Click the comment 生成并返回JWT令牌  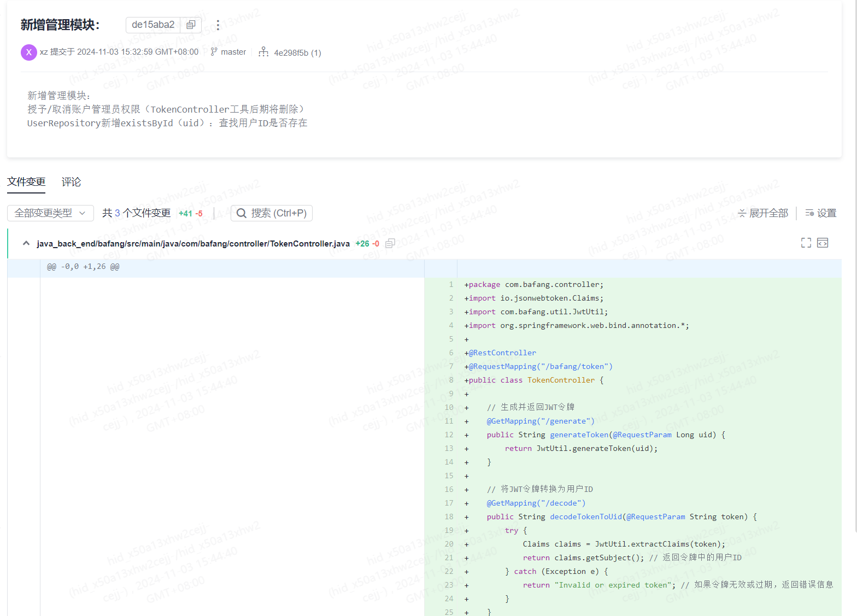pos(531,407)
